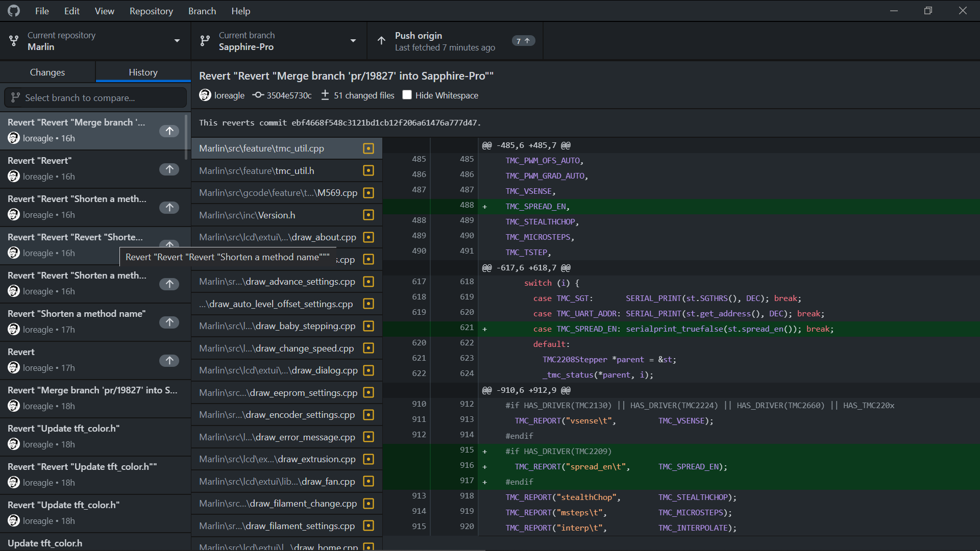Expand the Current repository Marlin dropdown
Screen dimensions: 980x551
95,41
